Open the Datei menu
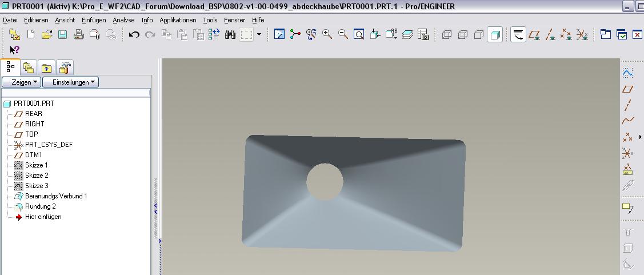 10,20
